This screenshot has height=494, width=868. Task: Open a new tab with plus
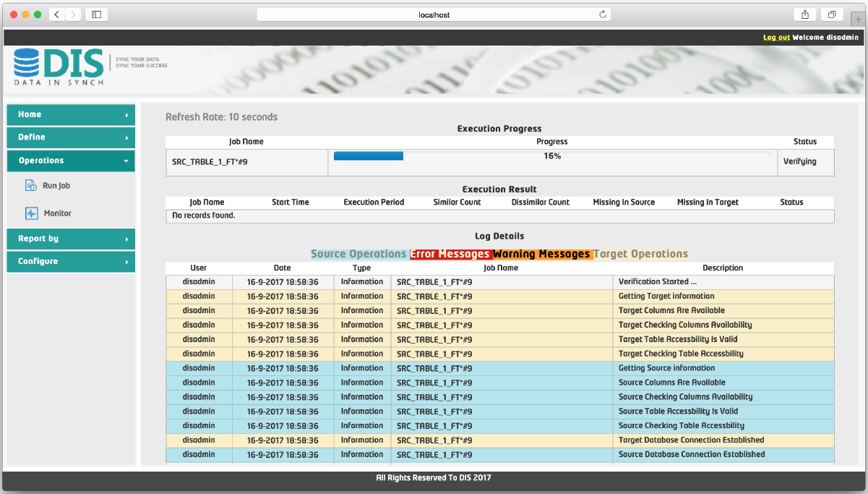point(859,20)
